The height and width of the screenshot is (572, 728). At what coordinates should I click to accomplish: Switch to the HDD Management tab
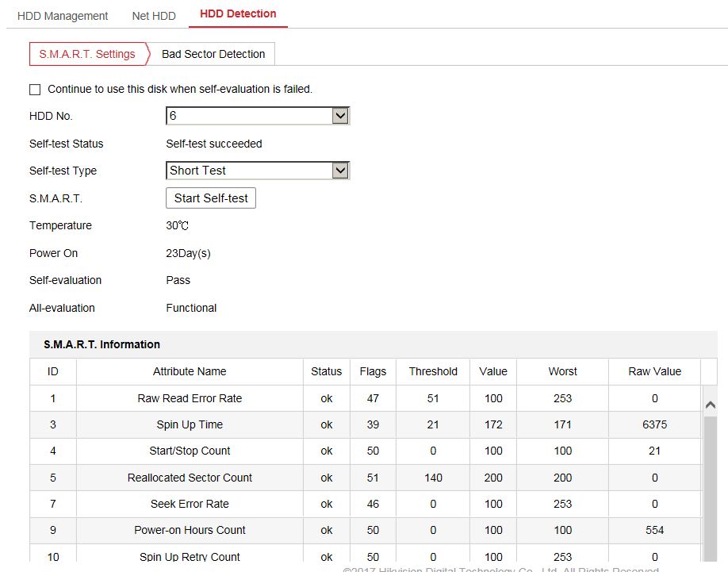(63, 16)
